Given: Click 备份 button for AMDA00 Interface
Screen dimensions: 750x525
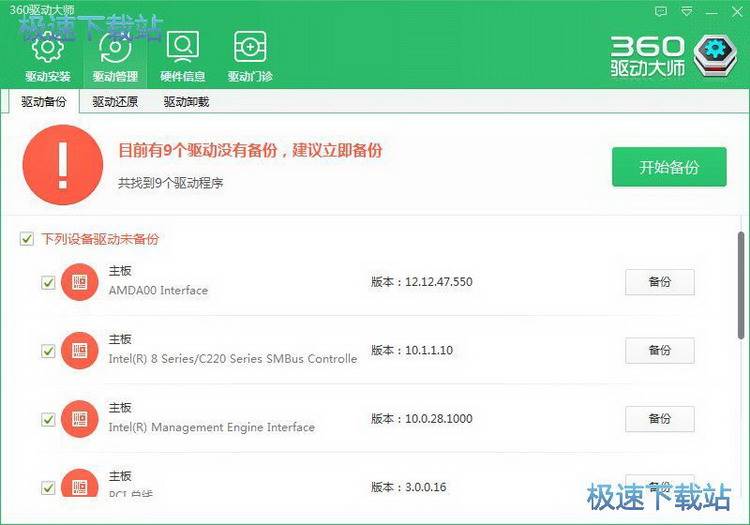Looking at the screenshot, I should [659, 282].
